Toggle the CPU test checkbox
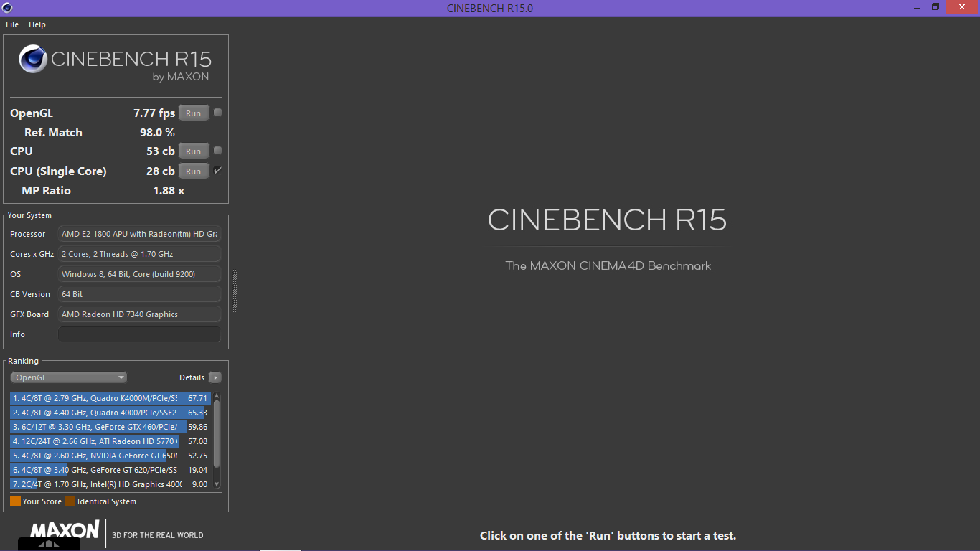This screenshot has width=980, height=551. 218,151
